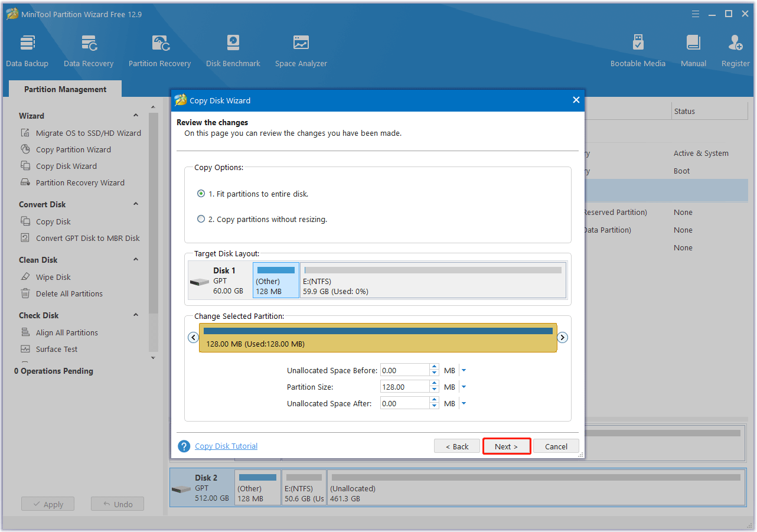Open the Unallocated Space Before unit dropdown

tap(463, 370)
